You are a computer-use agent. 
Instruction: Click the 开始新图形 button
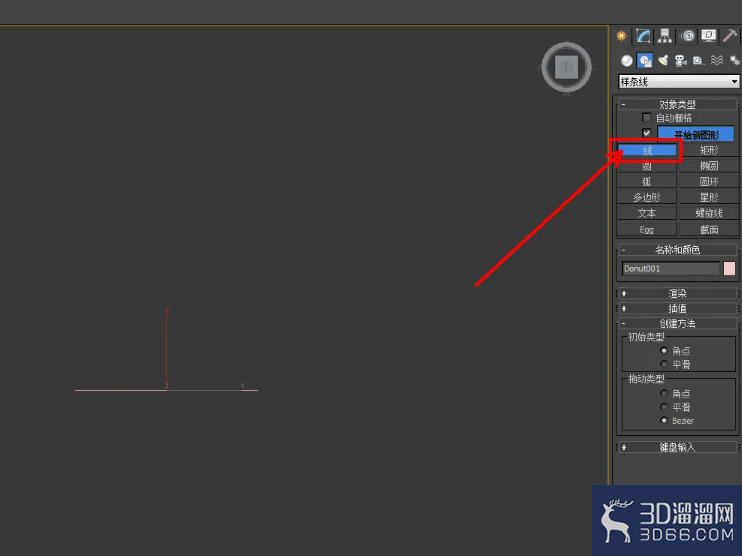pyautogui.click(x=696, y=134)
